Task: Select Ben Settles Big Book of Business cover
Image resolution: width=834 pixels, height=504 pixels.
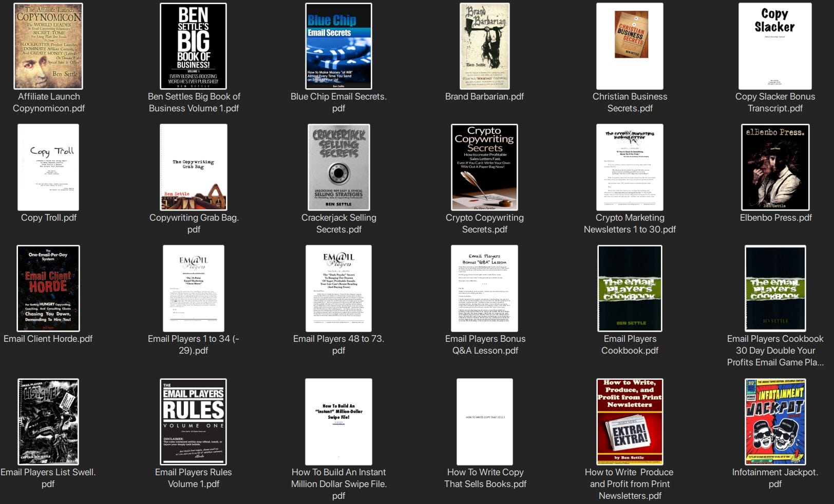Action: (x=194, y=45)
